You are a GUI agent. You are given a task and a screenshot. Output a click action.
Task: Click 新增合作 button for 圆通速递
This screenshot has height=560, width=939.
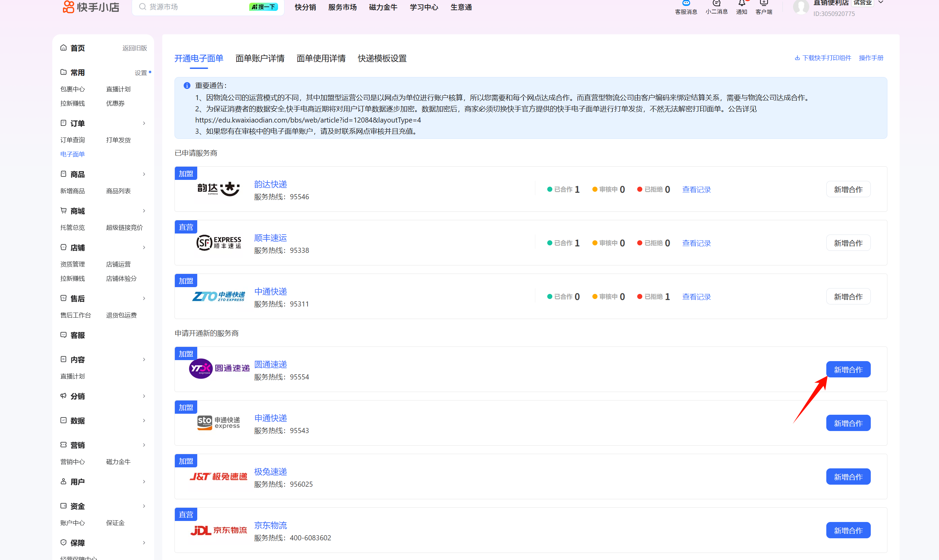pyautogui.click(x=848, y=370)
